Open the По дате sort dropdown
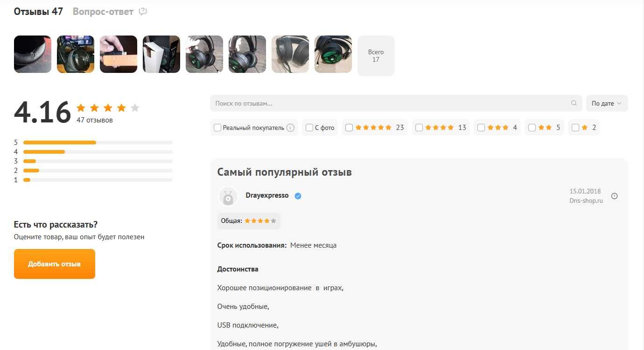Viewport: 644px width, 350px height. tap(607, 103)
